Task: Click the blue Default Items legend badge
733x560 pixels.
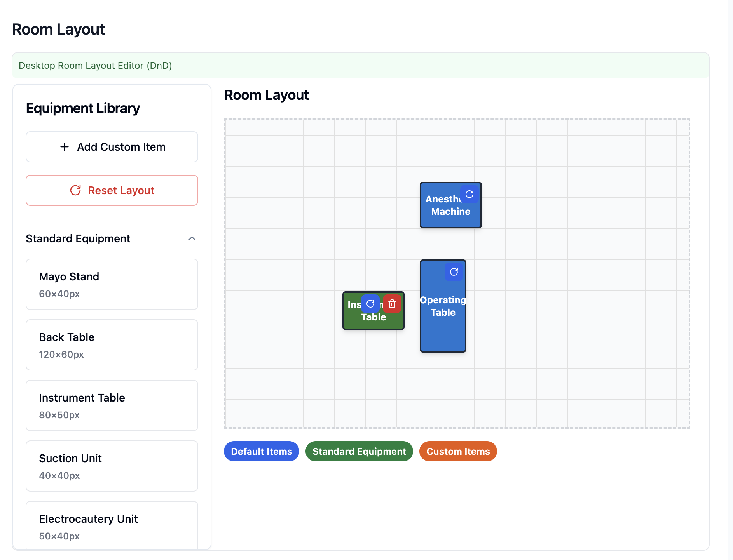Action: click(x=261, y=451)
